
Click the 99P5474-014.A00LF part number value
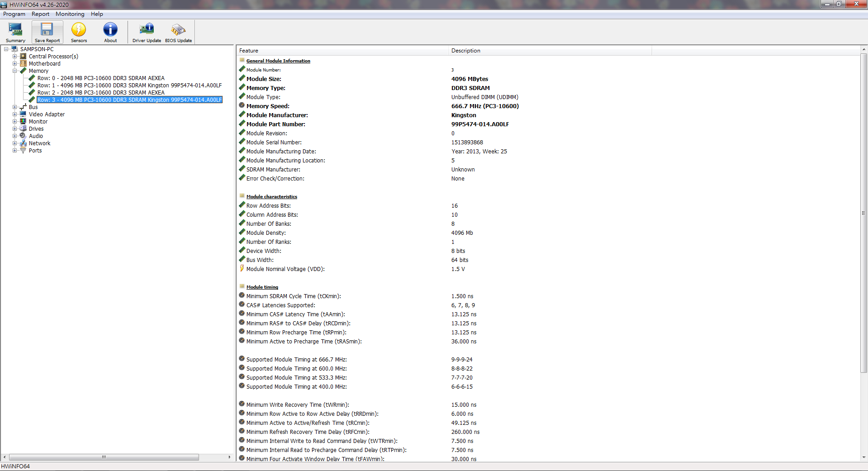pyautogui.click(x=480, y=124)
